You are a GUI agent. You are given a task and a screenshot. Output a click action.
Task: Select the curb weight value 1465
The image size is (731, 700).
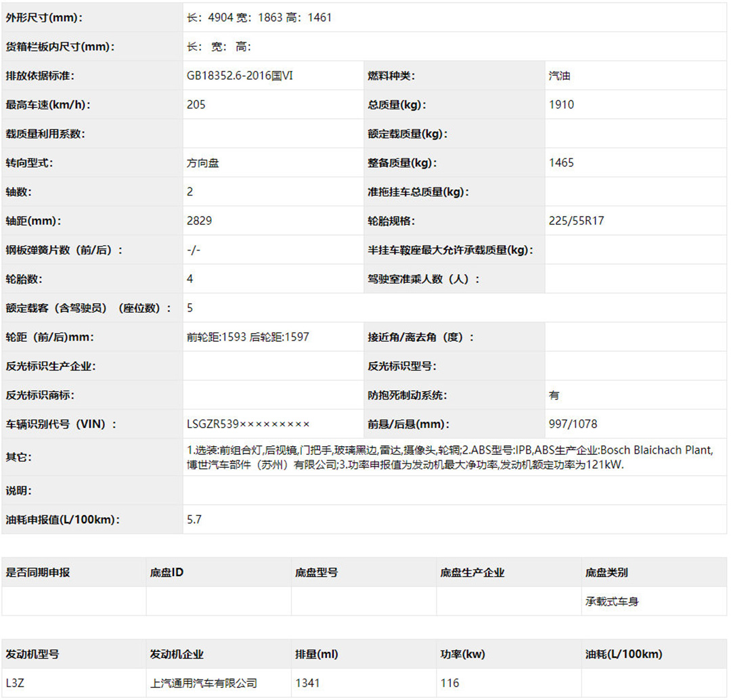click(561, 163)
